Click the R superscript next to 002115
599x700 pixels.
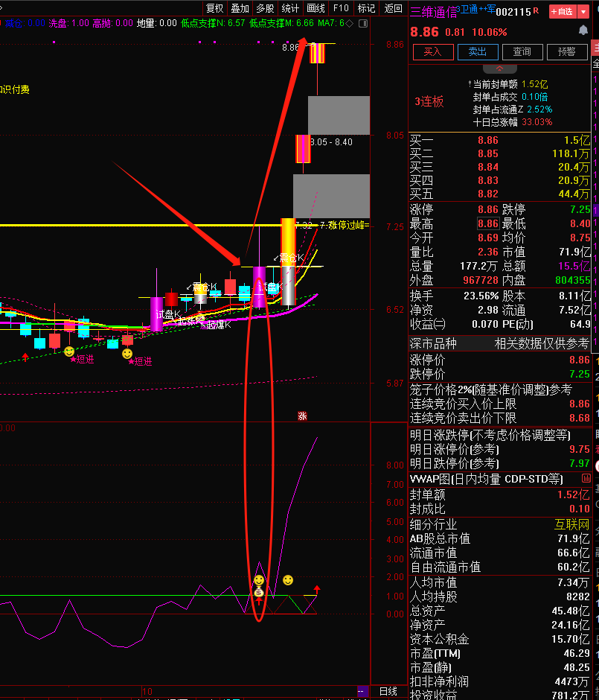pyautogui.click(x=536, y=10)
